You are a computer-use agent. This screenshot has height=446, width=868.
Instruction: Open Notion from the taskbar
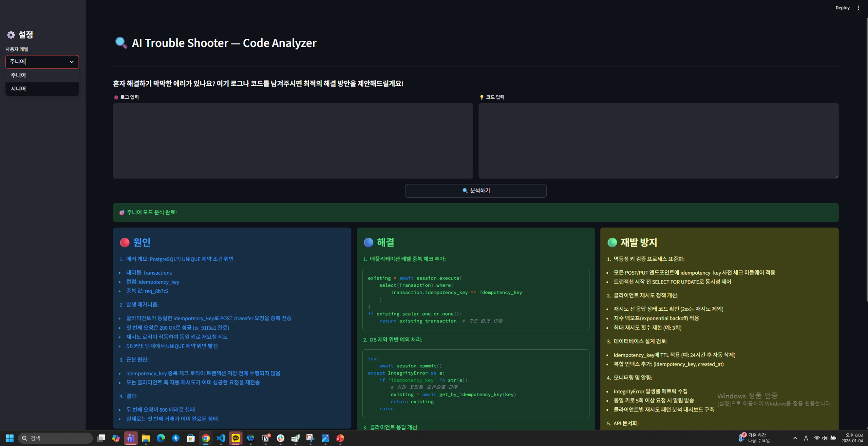(x=266, y=438)
